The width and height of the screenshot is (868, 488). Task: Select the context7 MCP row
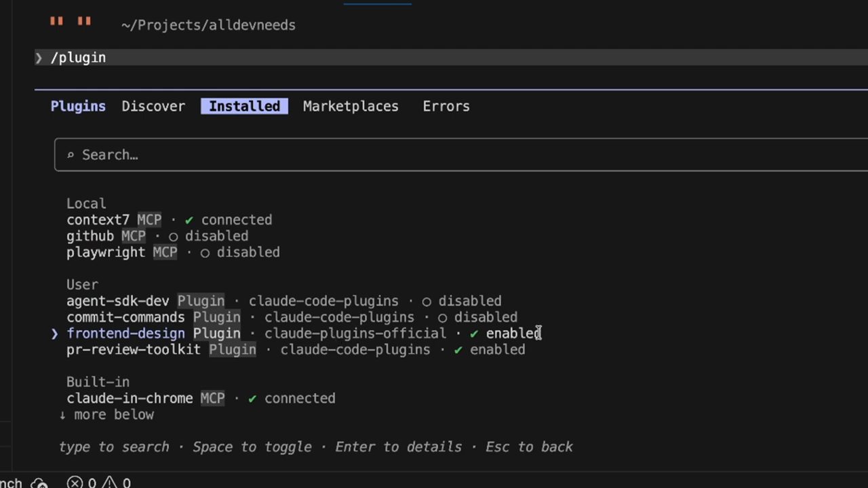pos(169,220)
